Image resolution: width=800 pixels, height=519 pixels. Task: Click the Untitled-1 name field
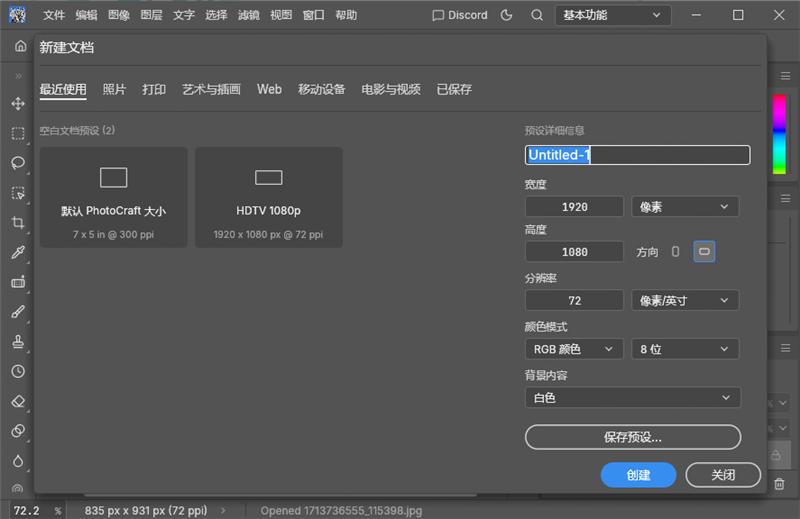click(x=638, y=155)
